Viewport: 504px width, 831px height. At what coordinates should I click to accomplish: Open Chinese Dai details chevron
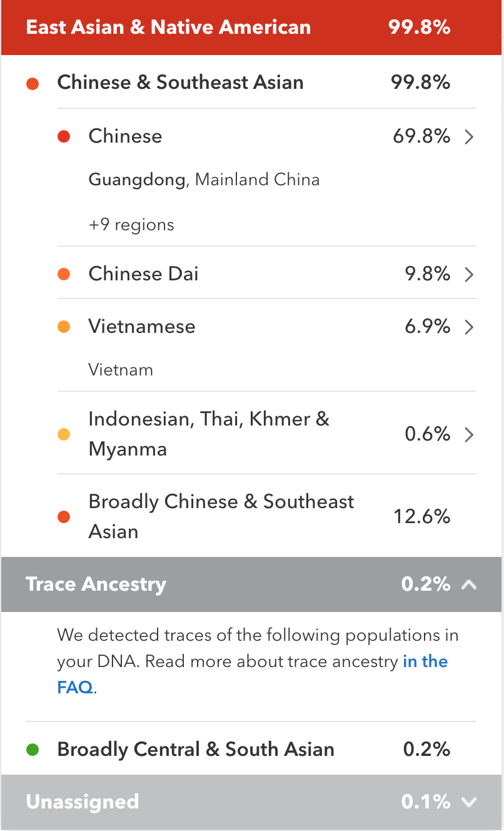pyautogui.click(x=469, y=275)
